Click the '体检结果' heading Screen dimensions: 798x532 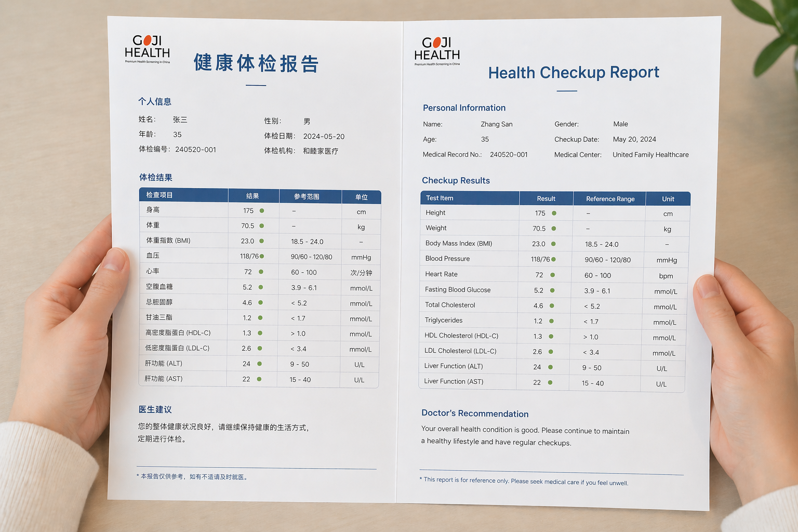(x=155, y=177)
